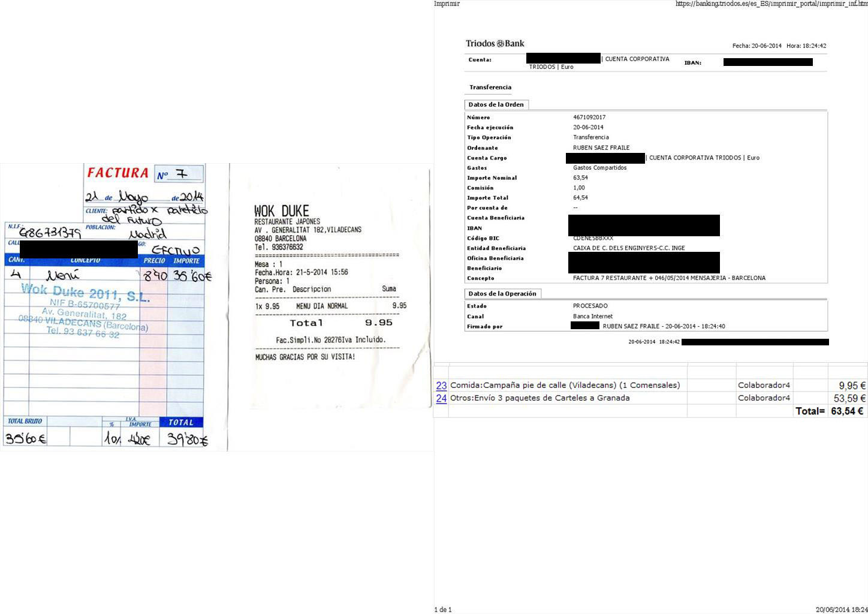Click the 'TOTAL BRUTO' label on the invoice
Screen dimensions: 868x614
pyautogui.click(x=25, y=422)
